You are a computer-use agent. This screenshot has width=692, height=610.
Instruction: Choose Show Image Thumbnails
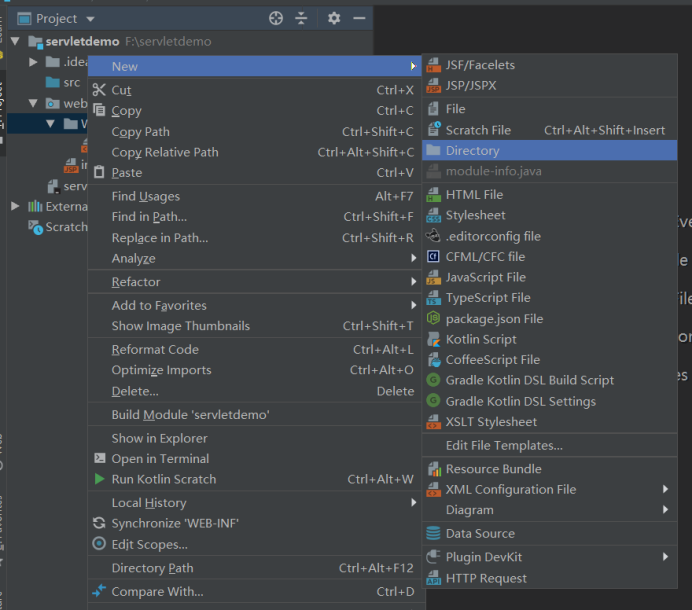tap(255, 326)
